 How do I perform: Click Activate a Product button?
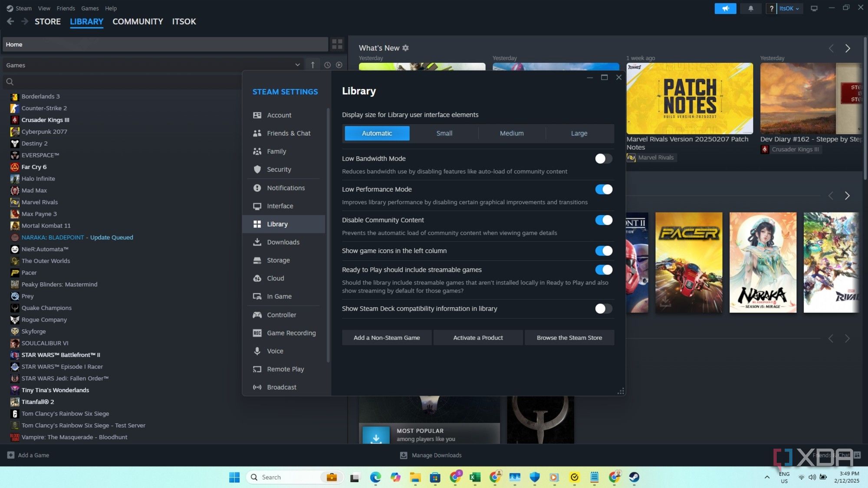point(478,337)
